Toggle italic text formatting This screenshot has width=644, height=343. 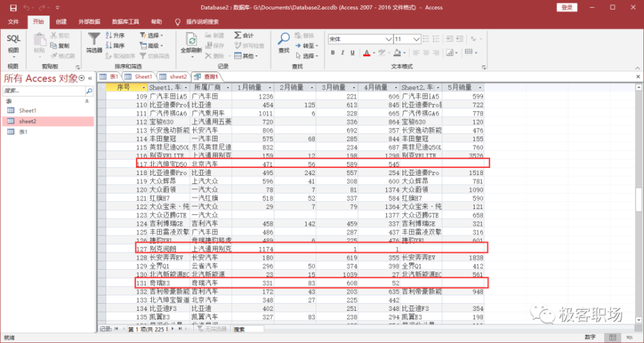[344, 53]
